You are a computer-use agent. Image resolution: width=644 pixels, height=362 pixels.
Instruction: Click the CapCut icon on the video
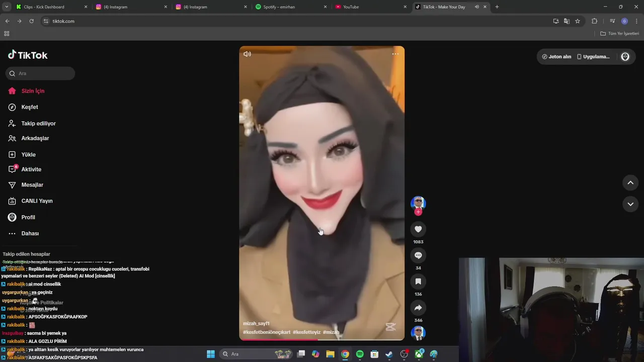click(x=390, y=327)
